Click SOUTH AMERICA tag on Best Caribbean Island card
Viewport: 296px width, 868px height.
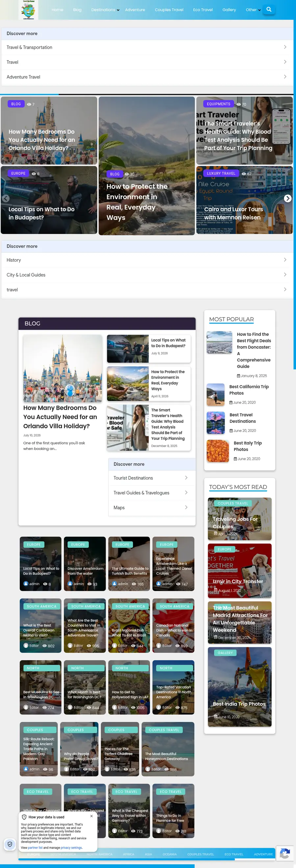pyautogui.click(x=42, y=606)
